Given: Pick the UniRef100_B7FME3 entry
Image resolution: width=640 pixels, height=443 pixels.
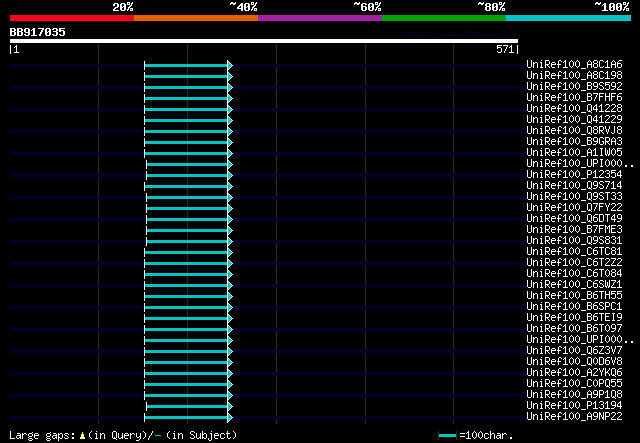Looking at the screenshot, I should (574, 230).
